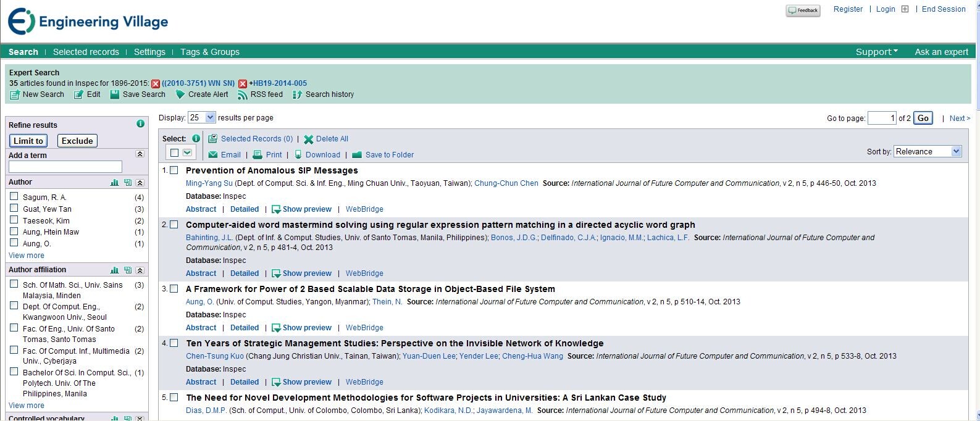Remove the HB19-2014-005 query term
The width and height of the screenshot is (980, 421).
coord(243,84)
